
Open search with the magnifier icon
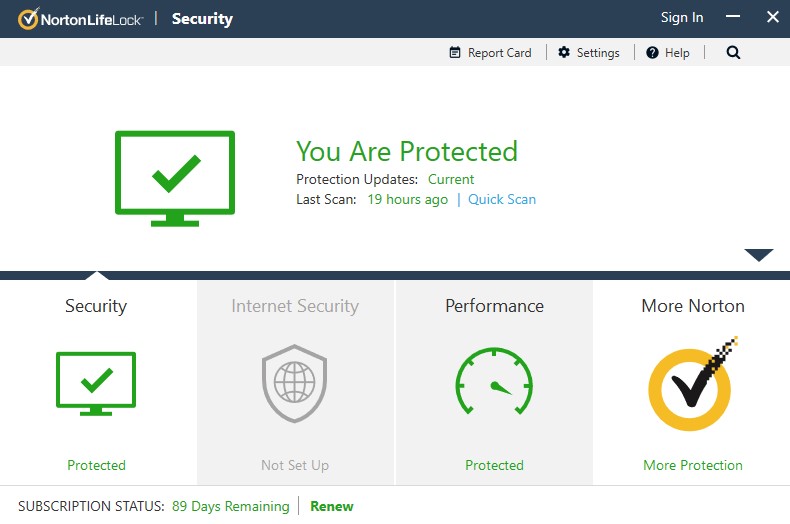coord(733,52)
